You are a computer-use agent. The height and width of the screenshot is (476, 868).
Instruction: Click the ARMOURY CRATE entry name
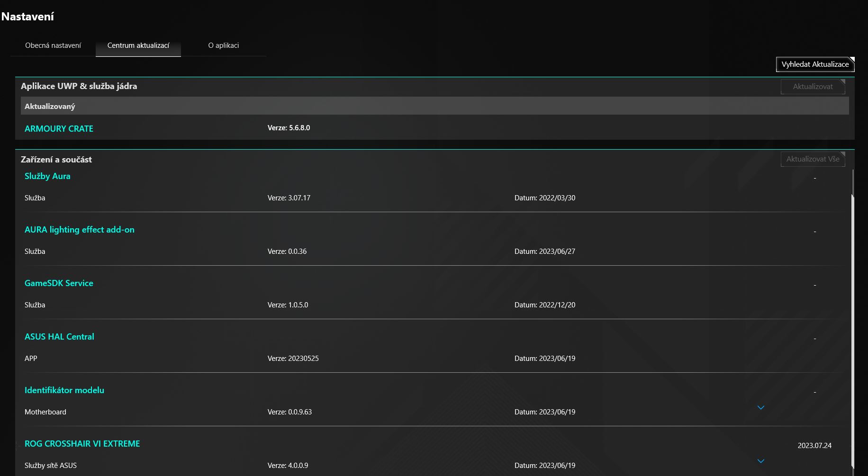(59, 129)
